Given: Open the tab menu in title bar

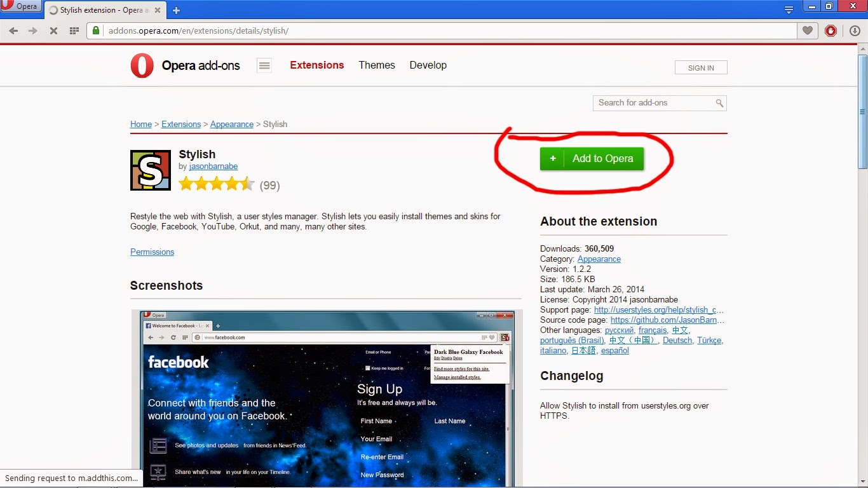Looking at the screenshot, I should (789, 10).
